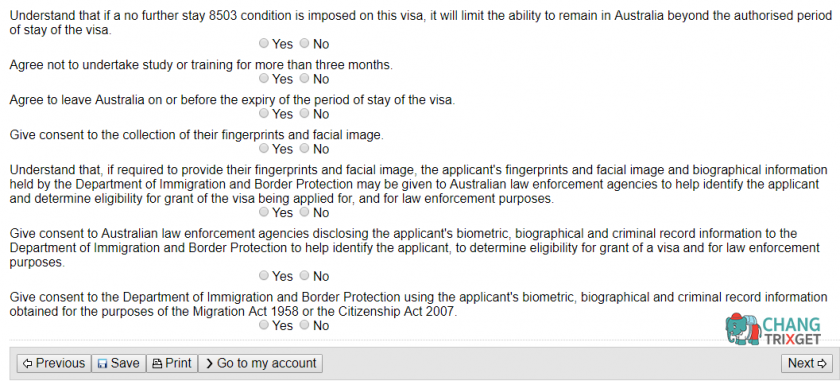Select Yes for sharing biometrics with law enforcement

264,212
